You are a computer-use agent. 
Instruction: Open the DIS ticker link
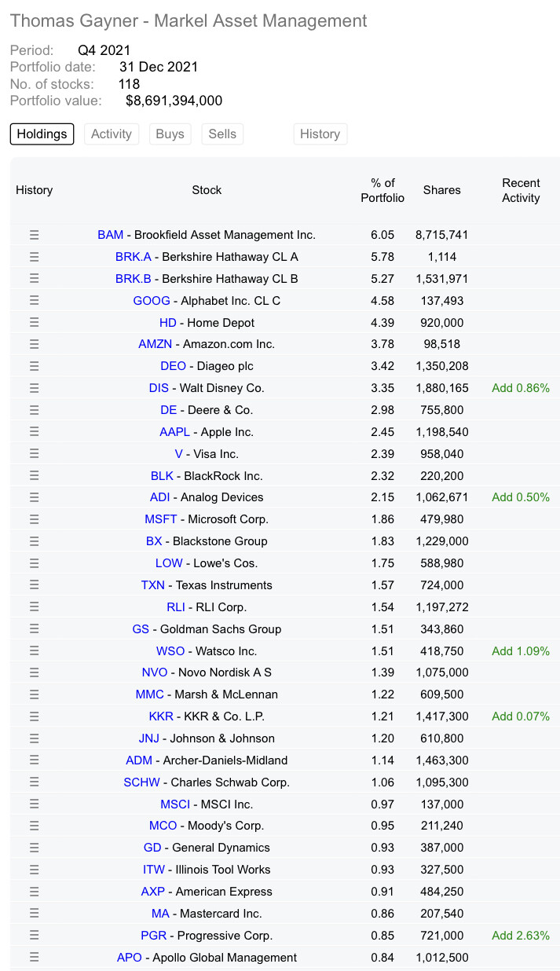[x=159, y=388]
